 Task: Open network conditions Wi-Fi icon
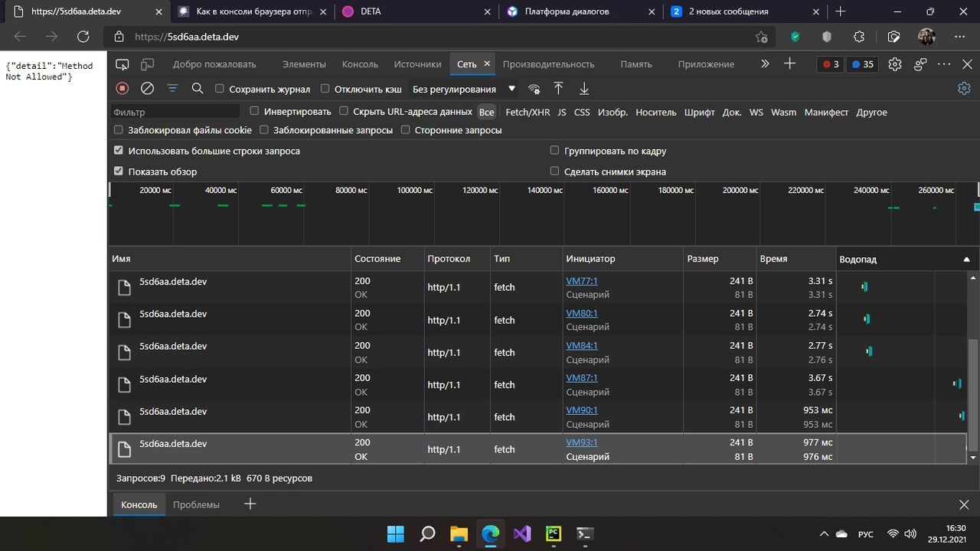[534, 89]
